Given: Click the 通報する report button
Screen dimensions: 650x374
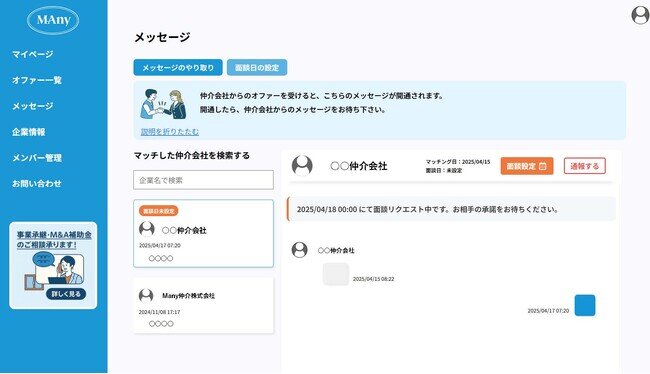Looking at the screenshot, I should click(x=585, y=166).
